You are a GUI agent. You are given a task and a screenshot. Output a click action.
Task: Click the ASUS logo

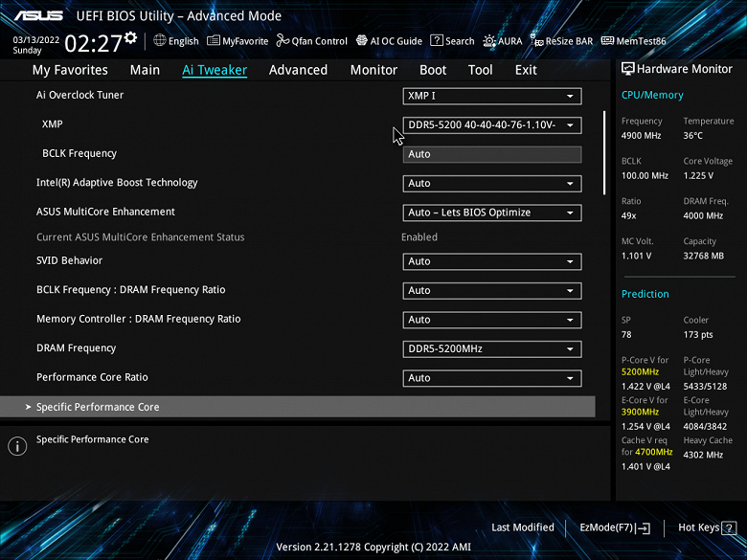tap(38, 15)
